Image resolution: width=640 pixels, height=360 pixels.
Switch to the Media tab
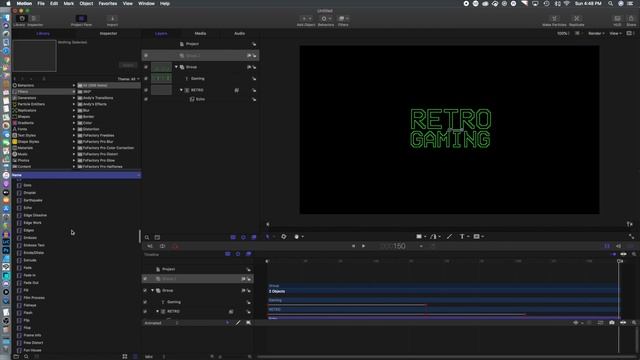tap(200, 33)
